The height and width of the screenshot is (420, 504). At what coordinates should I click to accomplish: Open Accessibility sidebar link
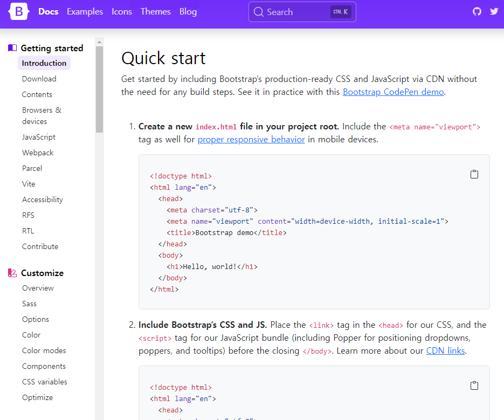(43, 199)
